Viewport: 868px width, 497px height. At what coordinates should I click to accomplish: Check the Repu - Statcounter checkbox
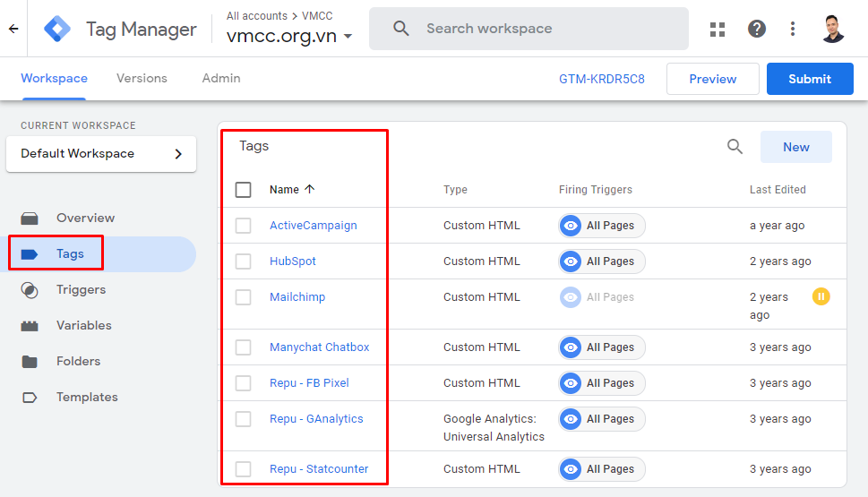point(243,469)
